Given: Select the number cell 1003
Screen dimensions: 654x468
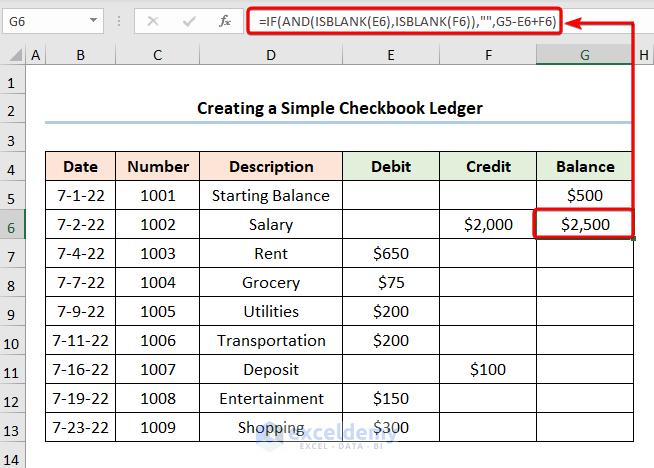Looking at the screenshot, I should click(x=158, y=253).
